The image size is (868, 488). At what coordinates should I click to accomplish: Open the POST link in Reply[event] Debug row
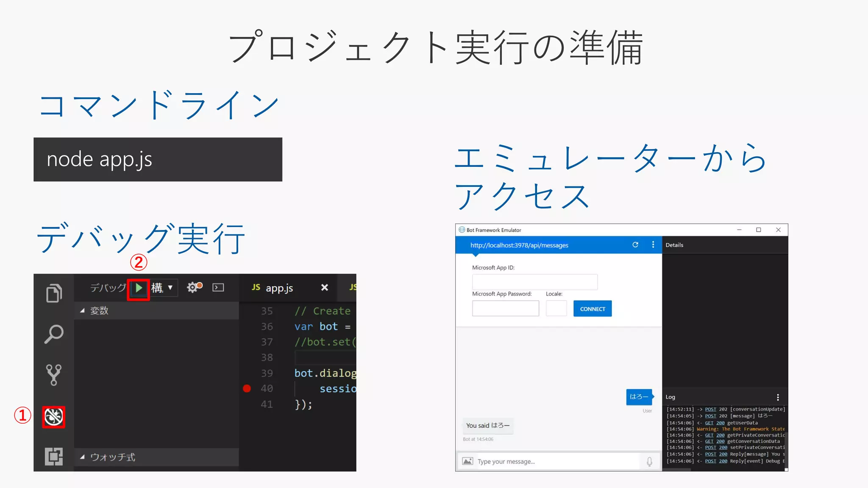pyautogui.click(x=711, y=461)
